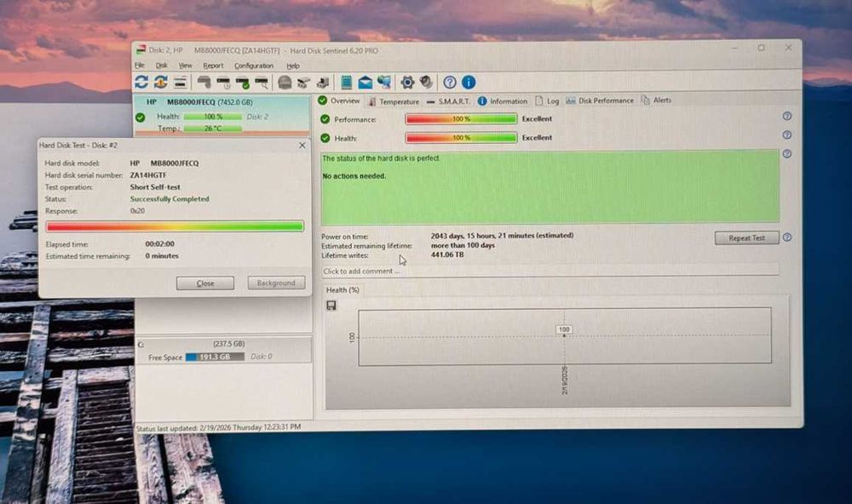Click 'more than 100 days' remaining lifetime
Screen dimensions: 852x504
pyautogui.click(x=463, y=245)
